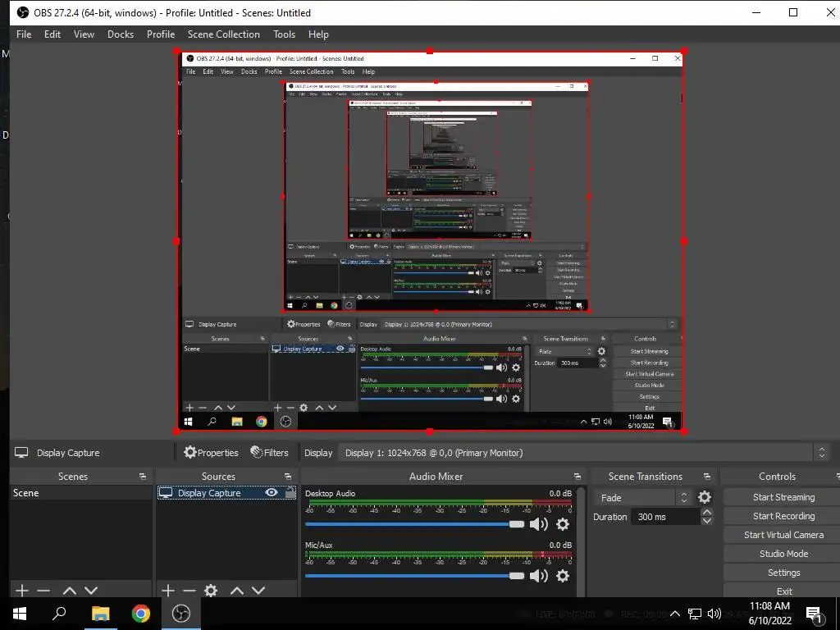Pop out the Audio Mixer dock

pos(577,477)
